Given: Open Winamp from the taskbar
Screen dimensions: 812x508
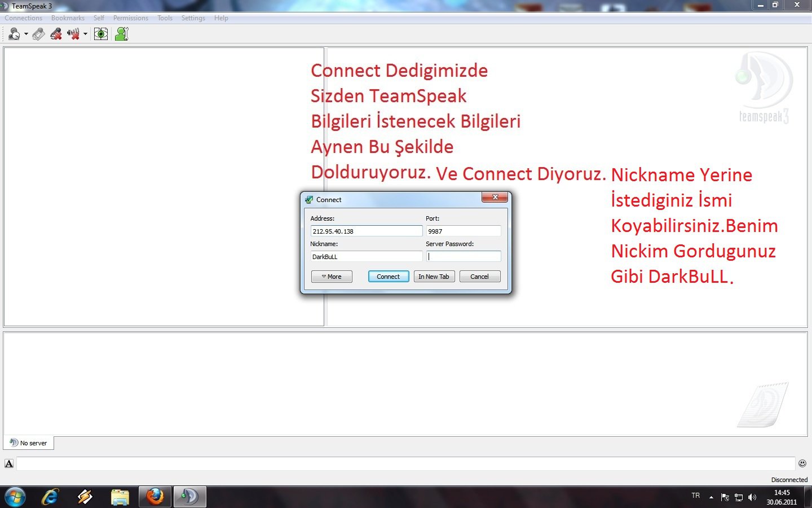Looking at the screenshot, I should pos(85,497).
